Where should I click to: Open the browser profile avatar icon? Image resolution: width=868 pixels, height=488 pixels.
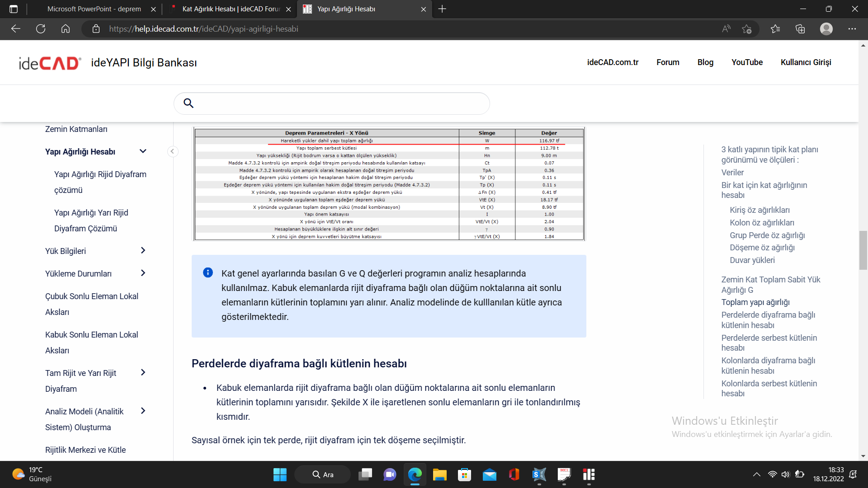point(826,29)
